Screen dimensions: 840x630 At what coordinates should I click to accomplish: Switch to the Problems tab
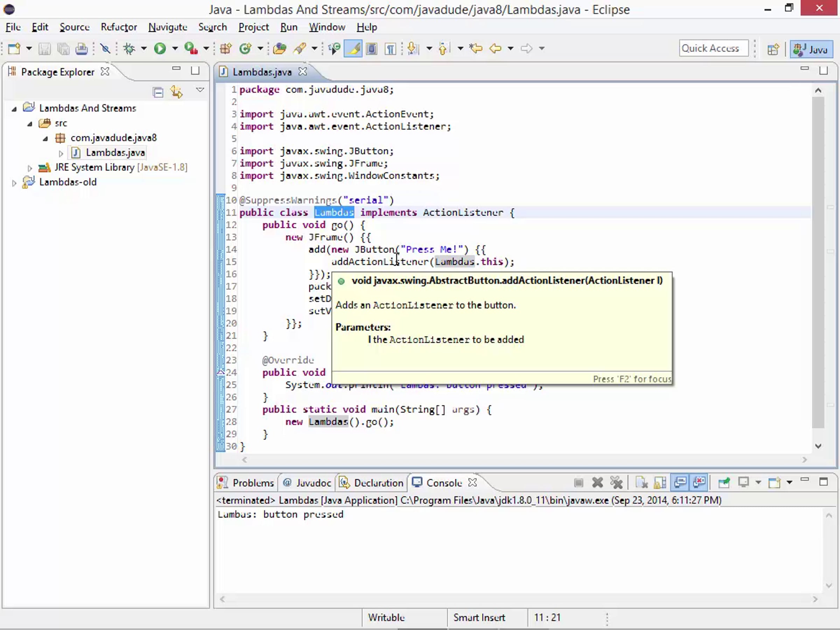(x=245, y=483)
